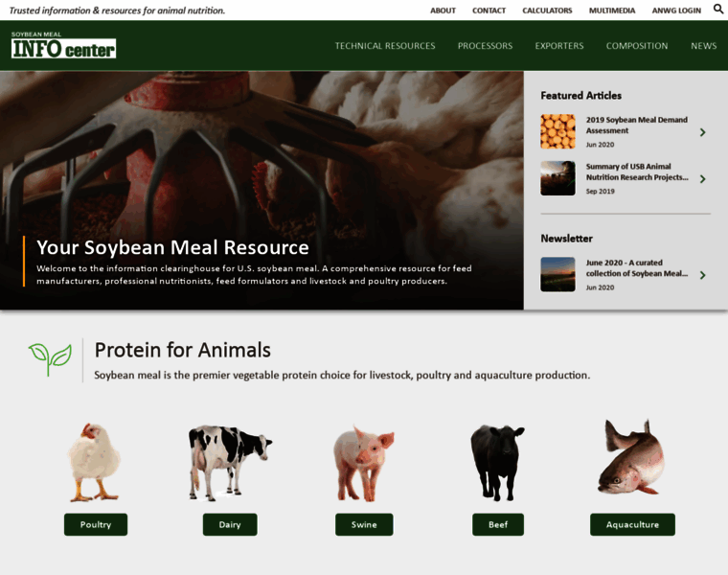This screenshot has height=575, width=728.
Task: Click the pig image above Swine
Action: click(x=364, y=463)
